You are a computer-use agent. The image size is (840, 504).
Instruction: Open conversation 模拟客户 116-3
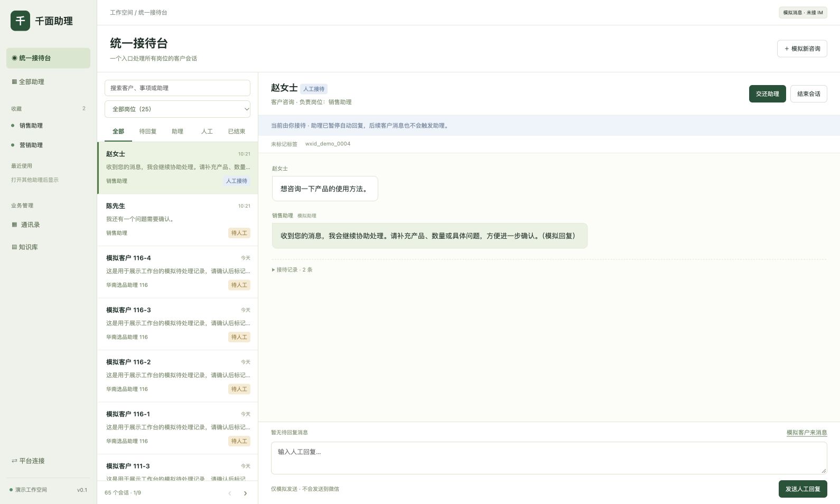point(178,324)
